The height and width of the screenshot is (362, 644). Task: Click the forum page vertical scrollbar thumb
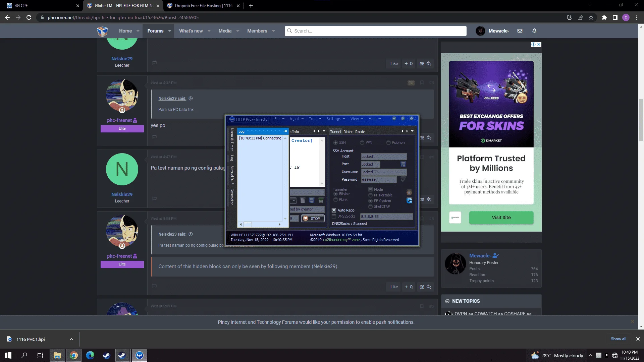click(641, 121)
